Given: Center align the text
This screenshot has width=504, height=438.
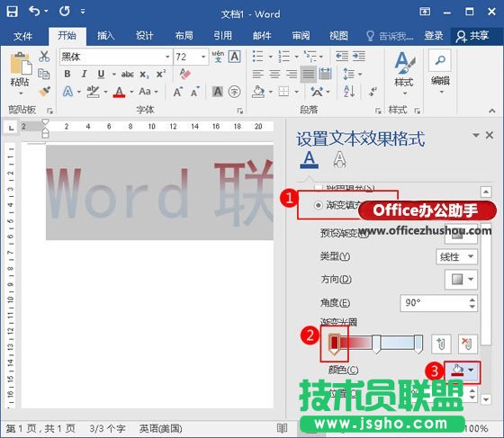Looking at the screenshot, I should click(274, 74).
